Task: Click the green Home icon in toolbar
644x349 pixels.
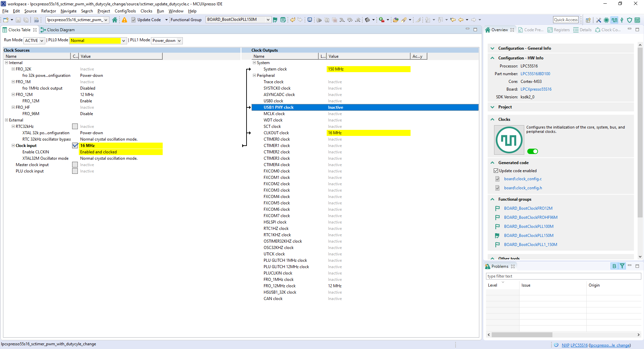Action: click(x=115, y=20)
